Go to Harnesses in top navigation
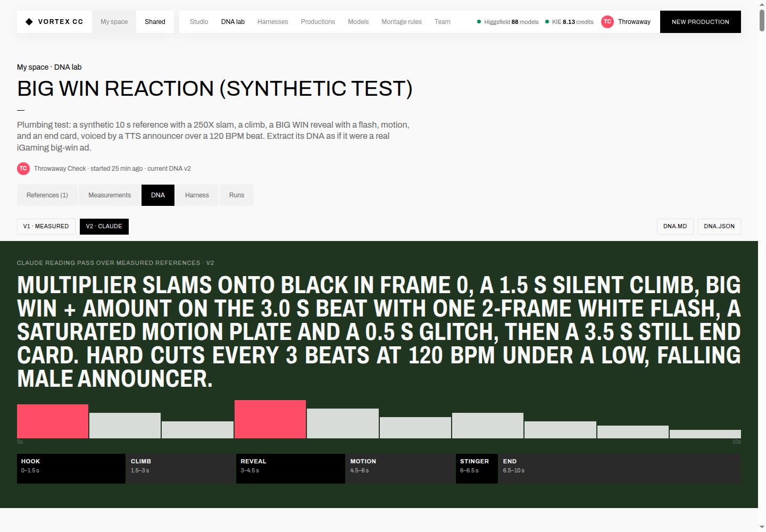766x532 pixels. click(273, 22)
